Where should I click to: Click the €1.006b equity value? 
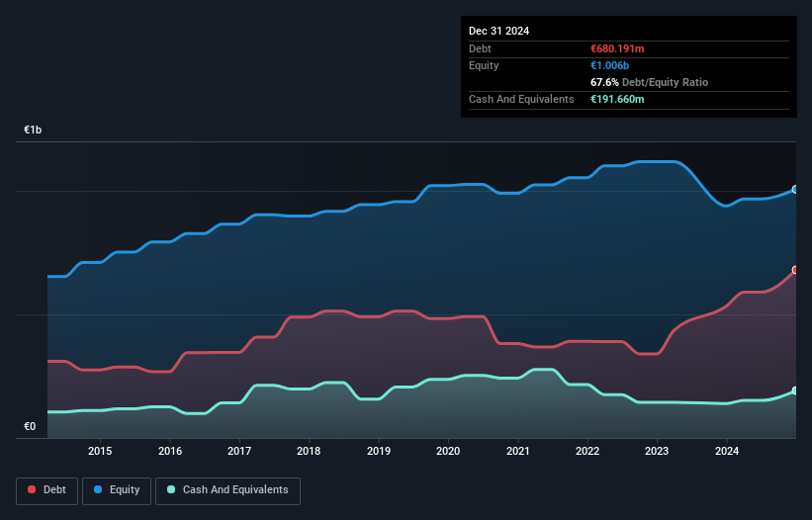tap(609, 65)
